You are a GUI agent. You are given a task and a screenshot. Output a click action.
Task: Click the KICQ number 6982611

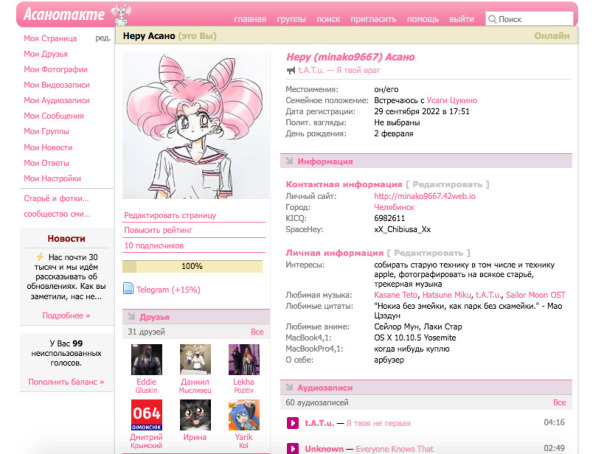pos(389,218)
